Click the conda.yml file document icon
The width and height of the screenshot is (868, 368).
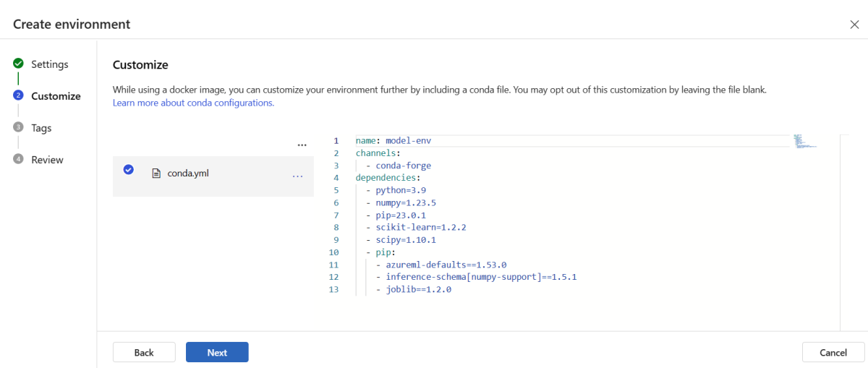(x=156, y=174)
